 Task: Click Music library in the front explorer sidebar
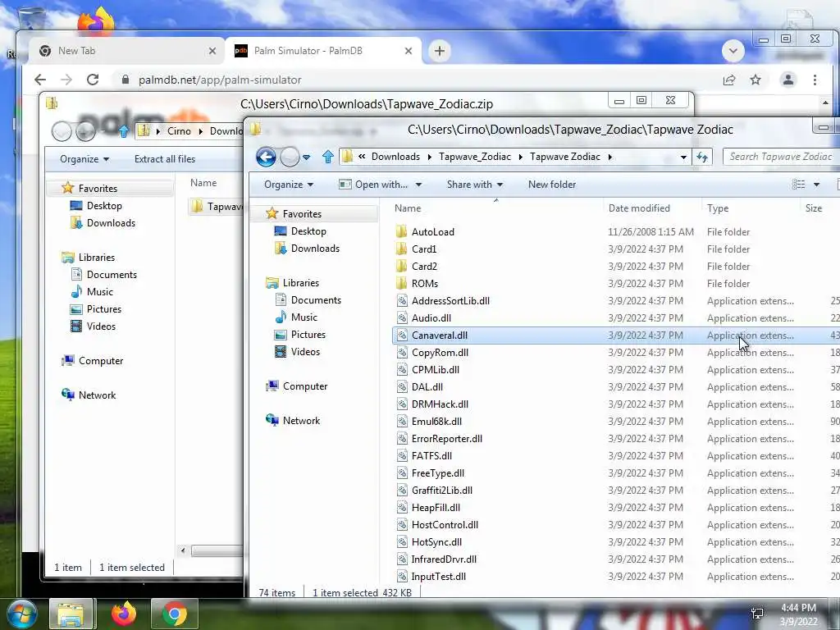(304, 317)
